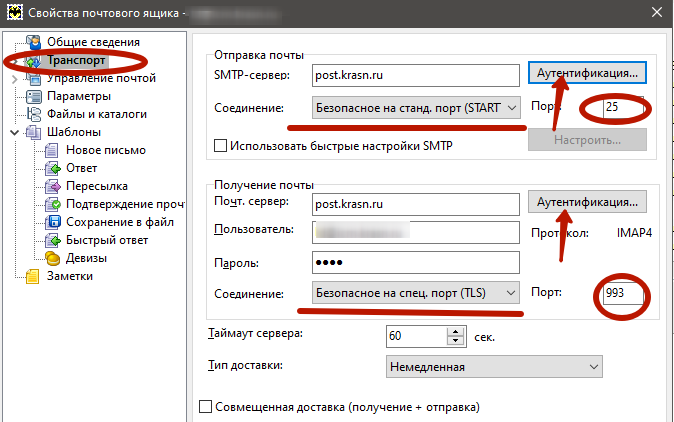Select the Параметры icon in tree
Viewport: 674px width, 422px height.
tap(35, 96)
